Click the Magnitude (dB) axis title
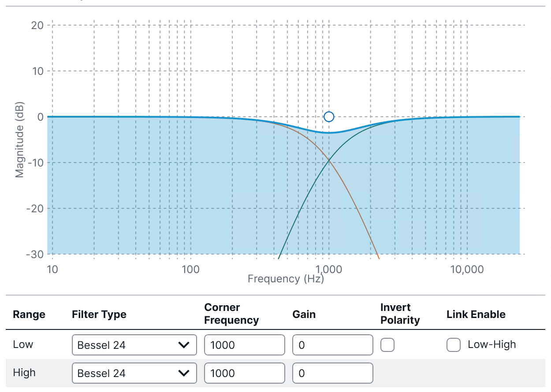Image resolution: width=551 pixels, height=392 pixels. tap(19, 140)
